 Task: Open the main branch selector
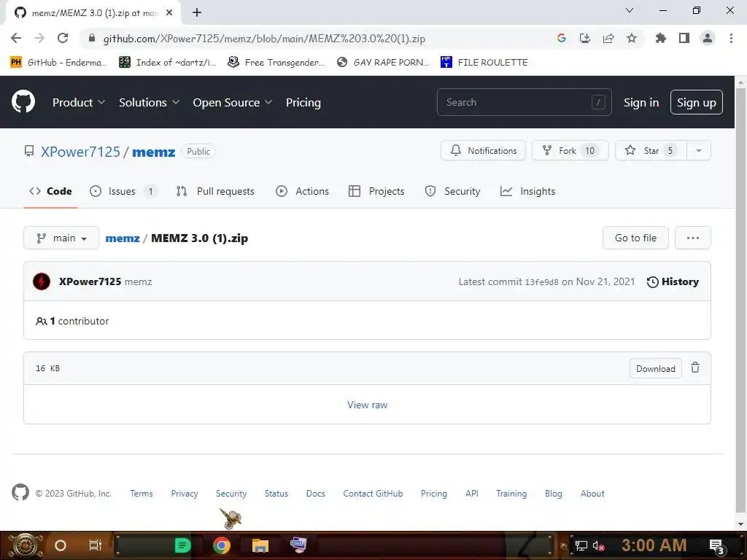point(61,238)
